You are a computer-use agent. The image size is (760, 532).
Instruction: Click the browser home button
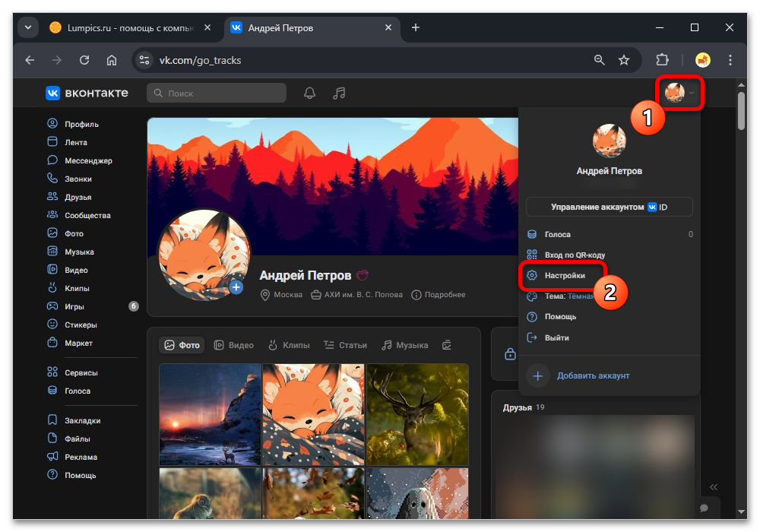112,60
